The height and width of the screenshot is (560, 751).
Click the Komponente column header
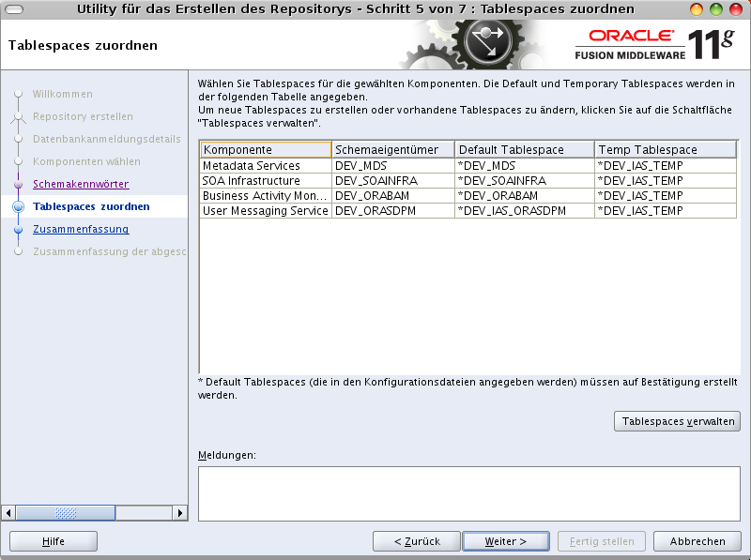[x=263, y=149]
